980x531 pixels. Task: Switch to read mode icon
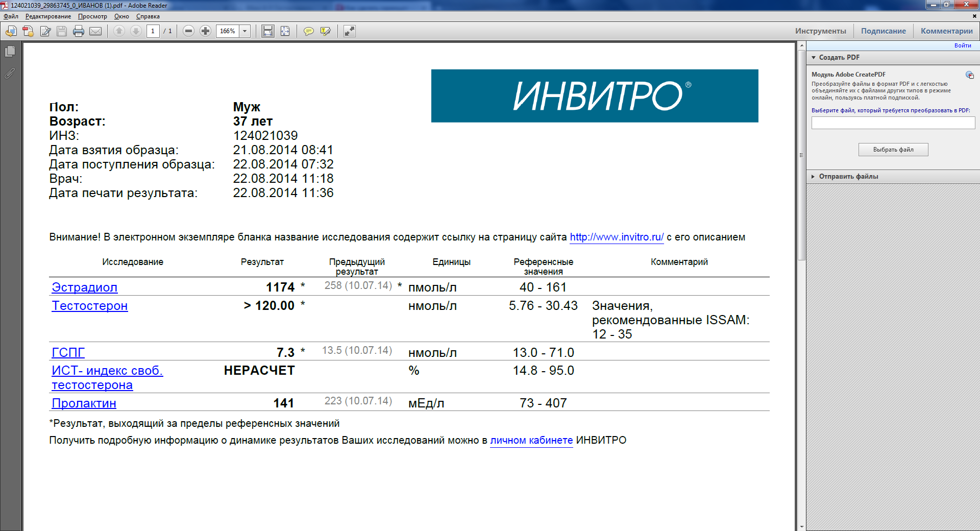[x=350, y=31]
